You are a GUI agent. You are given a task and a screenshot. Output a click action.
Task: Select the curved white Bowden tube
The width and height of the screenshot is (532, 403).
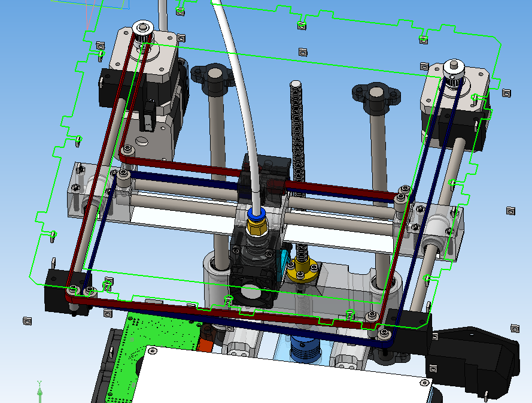pyautogui.click(x=241, y=102)
